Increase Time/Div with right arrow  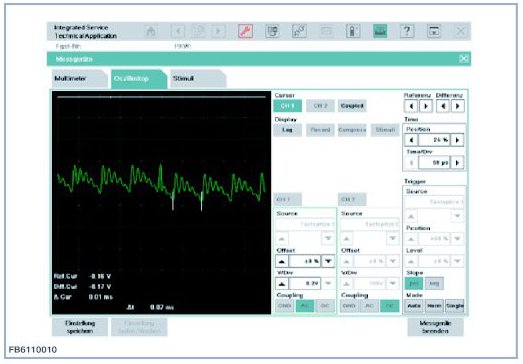click(x=457, y=162)
